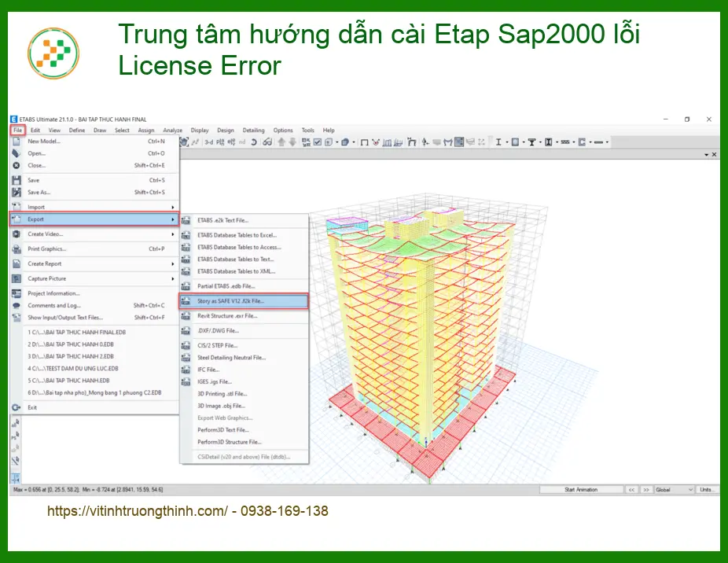
Task: Click the Print Graphics printer icon
Action: [x=17, y=249]
